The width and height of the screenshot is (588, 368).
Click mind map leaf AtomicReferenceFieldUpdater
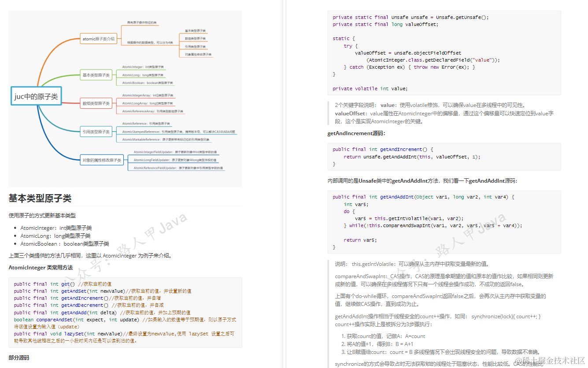pos(178,168)
